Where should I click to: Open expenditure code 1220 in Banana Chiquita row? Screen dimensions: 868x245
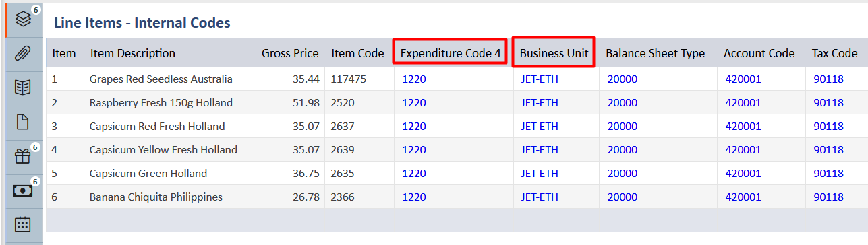pyautogui.click(x=414, y=197)
